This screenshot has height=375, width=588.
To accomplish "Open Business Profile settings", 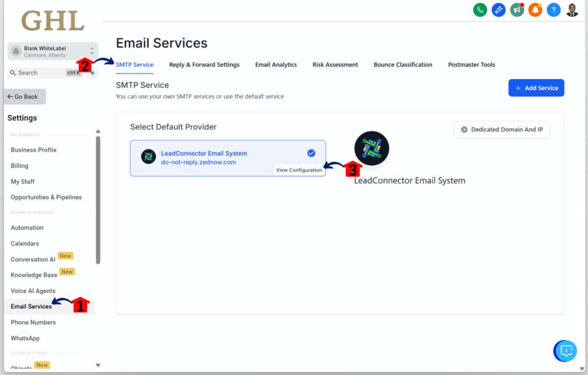I will (34, 150).
